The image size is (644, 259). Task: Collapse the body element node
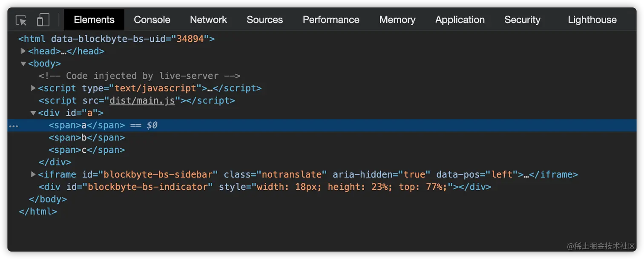(x=23, y=64)
